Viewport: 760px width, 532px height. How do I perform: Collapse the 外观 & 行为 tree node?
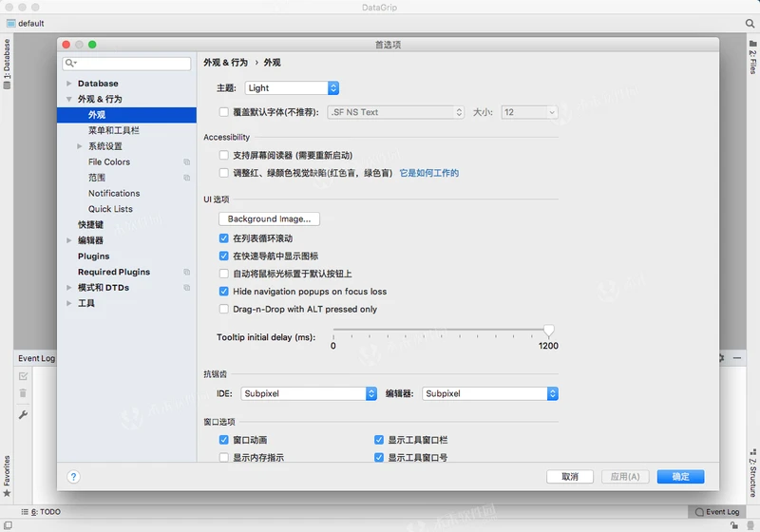(x=68, y=99)
